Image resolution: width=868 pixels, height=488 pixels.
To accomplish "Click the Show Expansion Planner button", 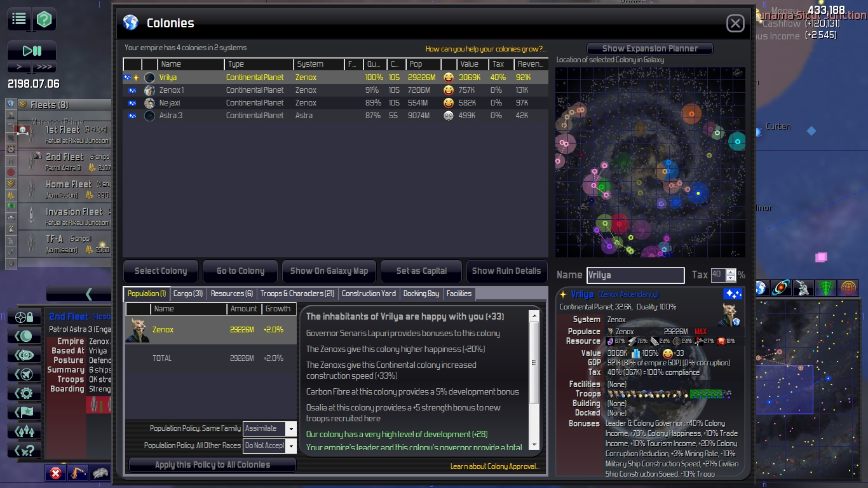I will click(650, 48).
